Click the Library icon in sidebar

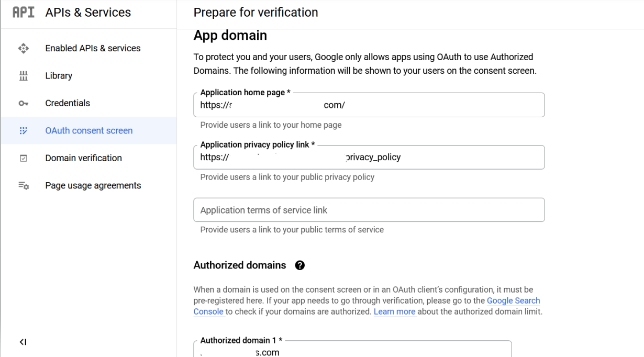(x=24, y=76)
